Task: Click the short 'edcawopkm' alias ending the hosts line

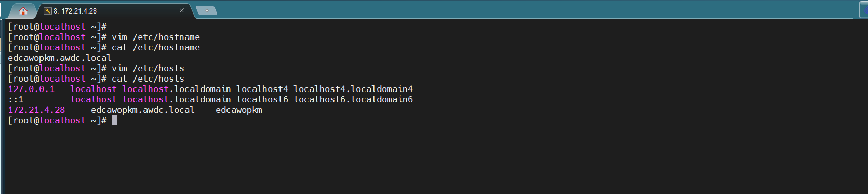Action: (x=239, y=110)
